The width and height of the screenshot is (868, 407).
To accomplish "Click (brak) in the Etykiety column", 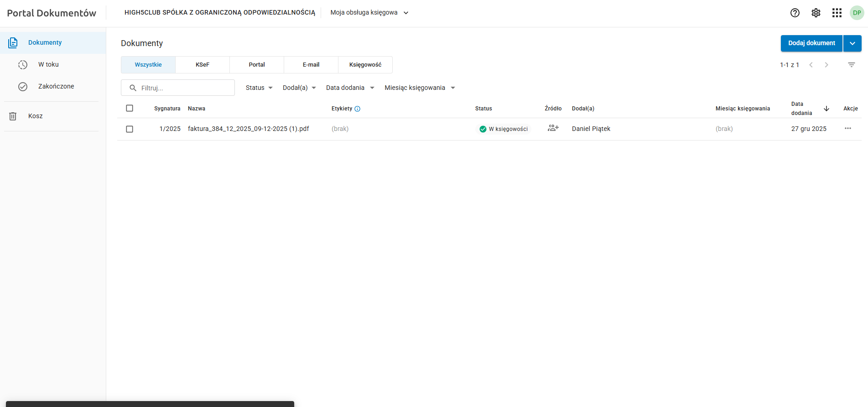I will click(340, 129).
